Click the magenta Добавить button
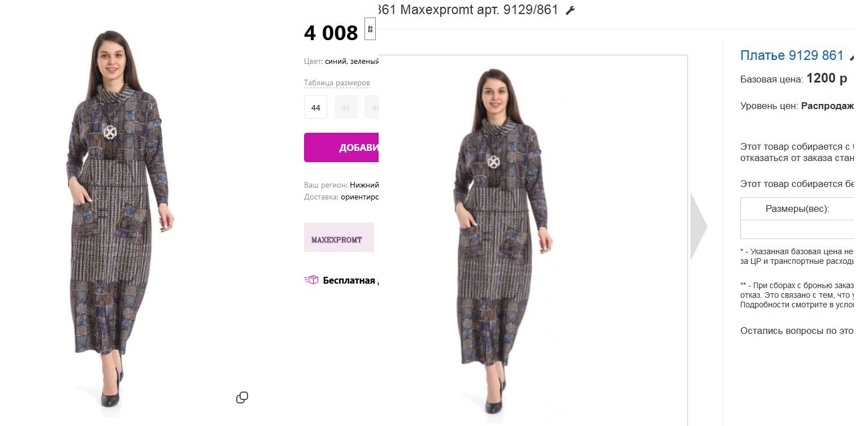Screen dimensions: 868x426 [x=341, y=147]
